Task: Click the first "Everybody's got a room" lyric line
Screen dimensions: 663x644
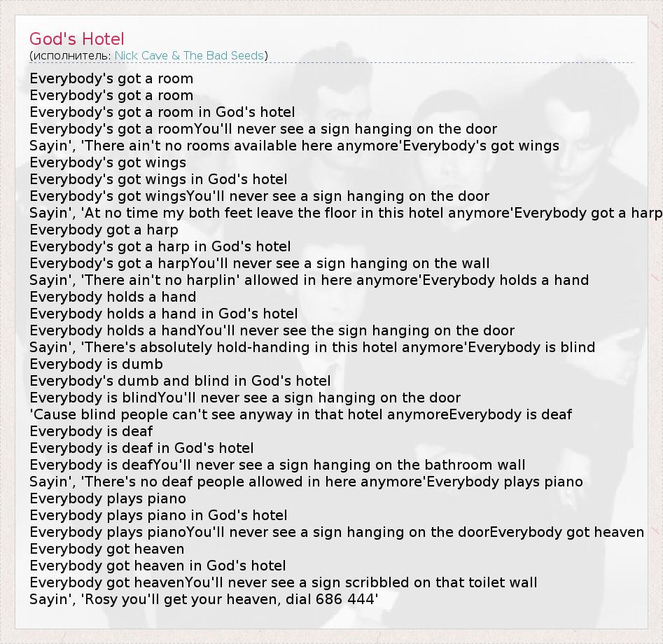Action: click(x=111, y=78)
